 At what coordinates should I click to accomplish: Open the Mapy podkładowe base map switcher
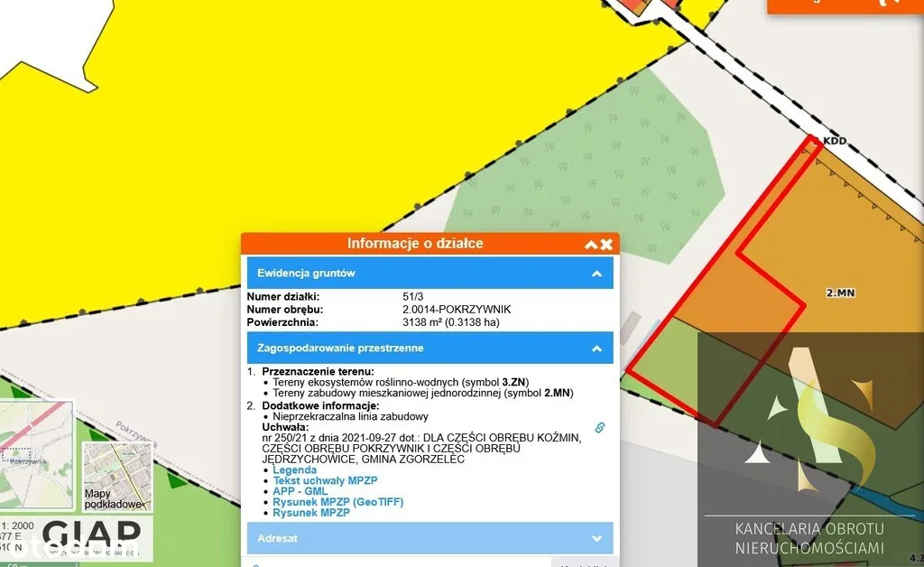point(116,476)
